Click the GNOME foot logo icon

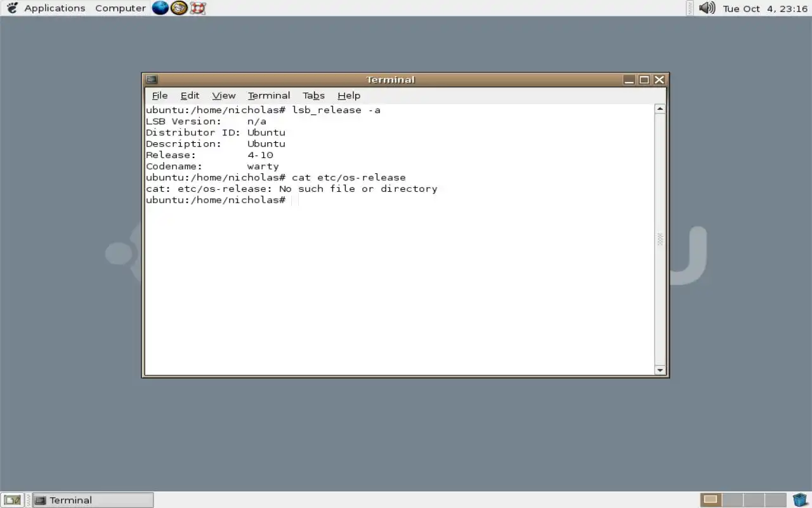[12, 8]
